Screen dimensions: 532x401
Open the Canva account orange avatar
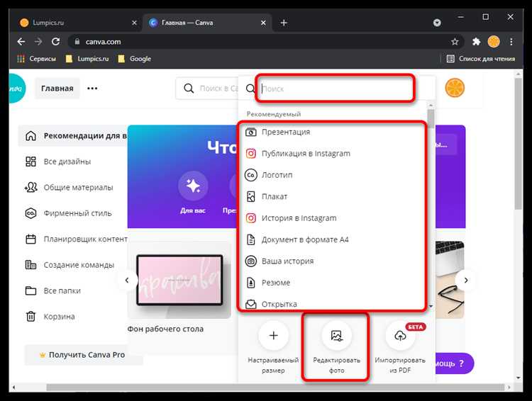click(455, 88)
